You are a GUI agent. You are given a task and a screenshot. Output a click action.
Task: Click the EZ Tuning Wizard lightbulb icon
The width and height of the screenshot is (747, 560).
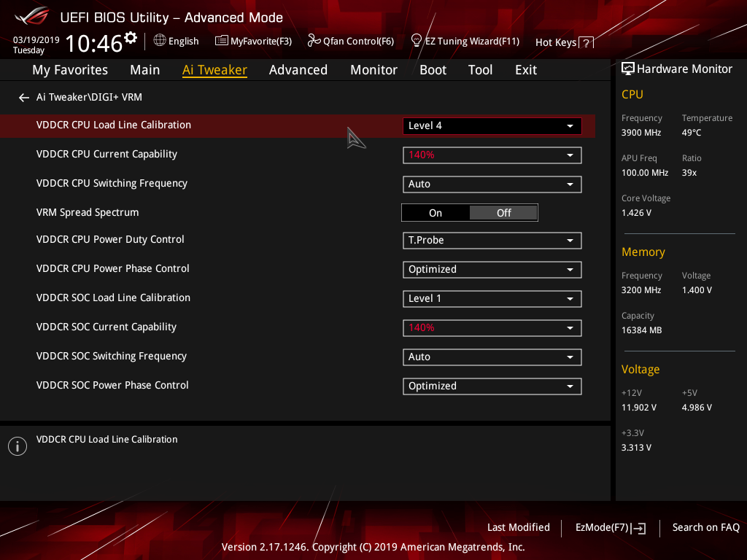coord(416,41)
